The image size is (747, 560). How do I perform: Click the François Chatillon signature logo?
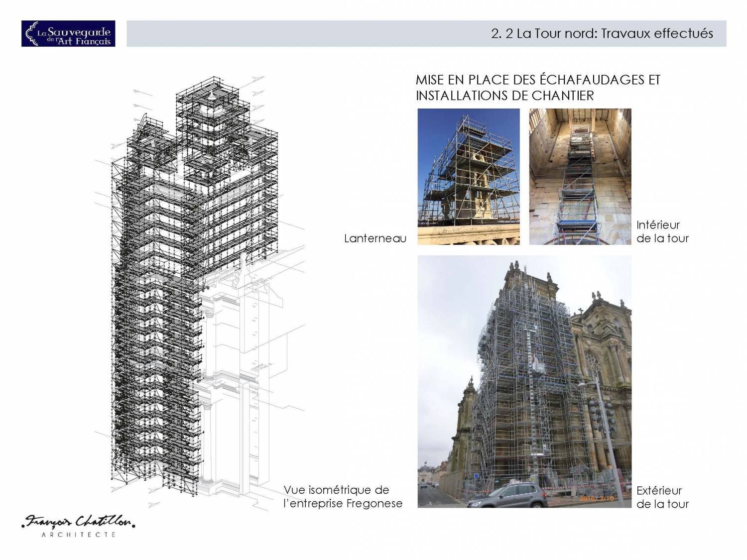78,522
